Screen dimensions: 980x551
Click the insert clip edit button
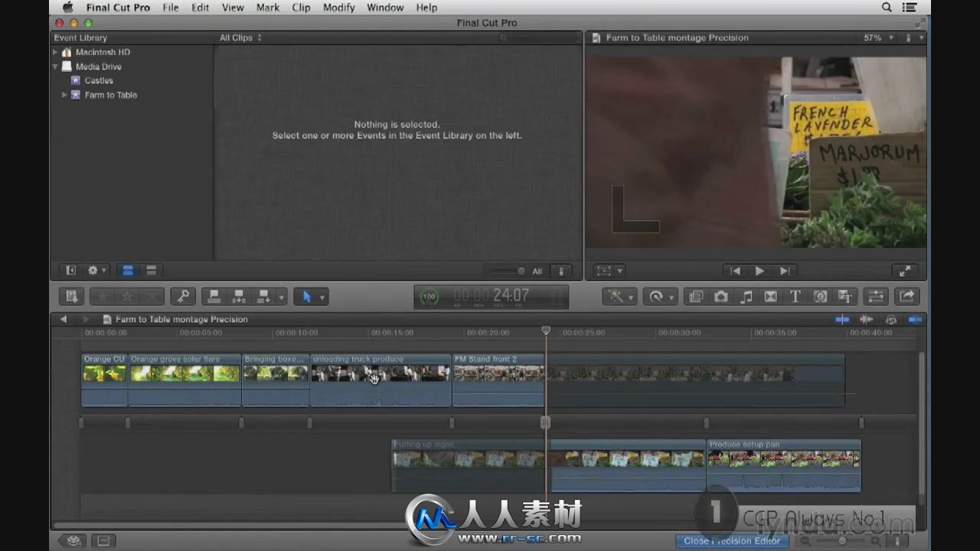tap(239, 296)
